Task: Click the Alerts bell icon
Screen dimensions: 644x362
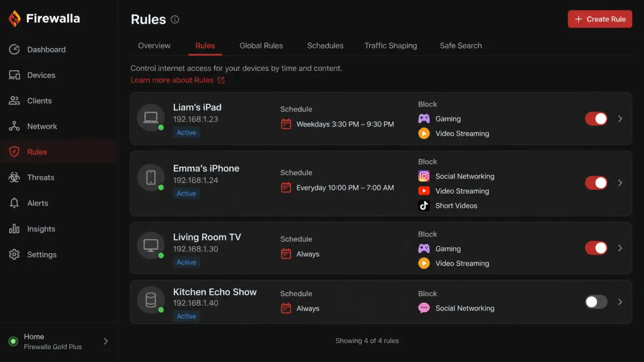Action: [x=14, y=203]
